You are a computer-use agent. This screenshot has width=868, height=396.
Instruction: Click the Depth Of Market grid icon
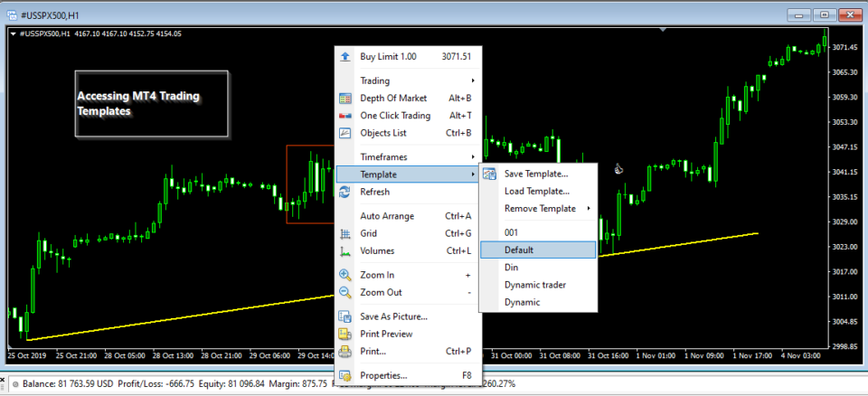point(345,98)
